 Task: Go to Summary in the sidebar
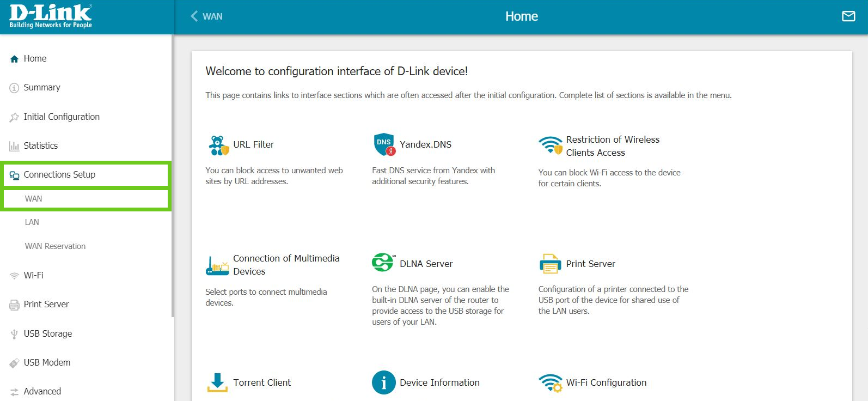[x=41, y=88]
